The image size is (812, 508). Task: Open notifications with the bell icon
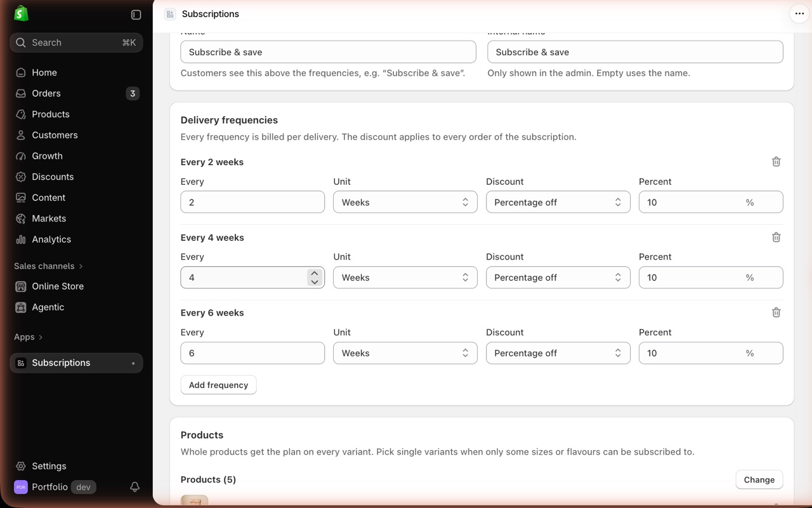coord(134,487)
